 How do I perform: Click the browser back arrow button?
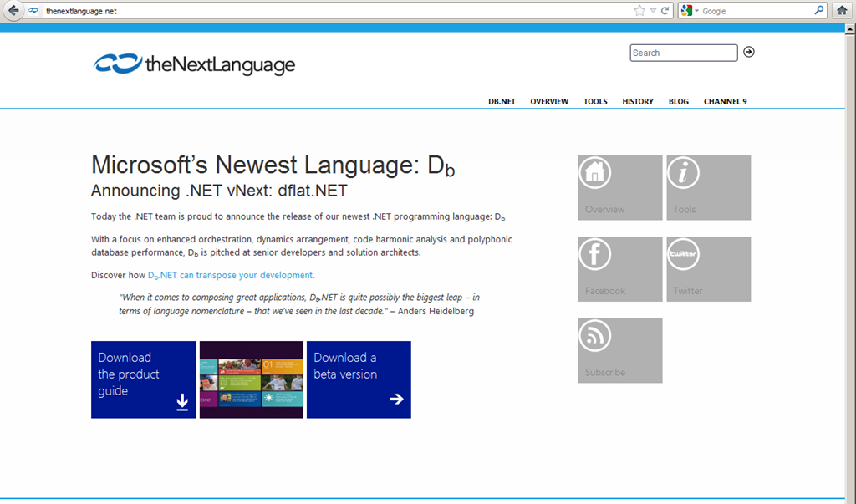(x=13, y=11)
